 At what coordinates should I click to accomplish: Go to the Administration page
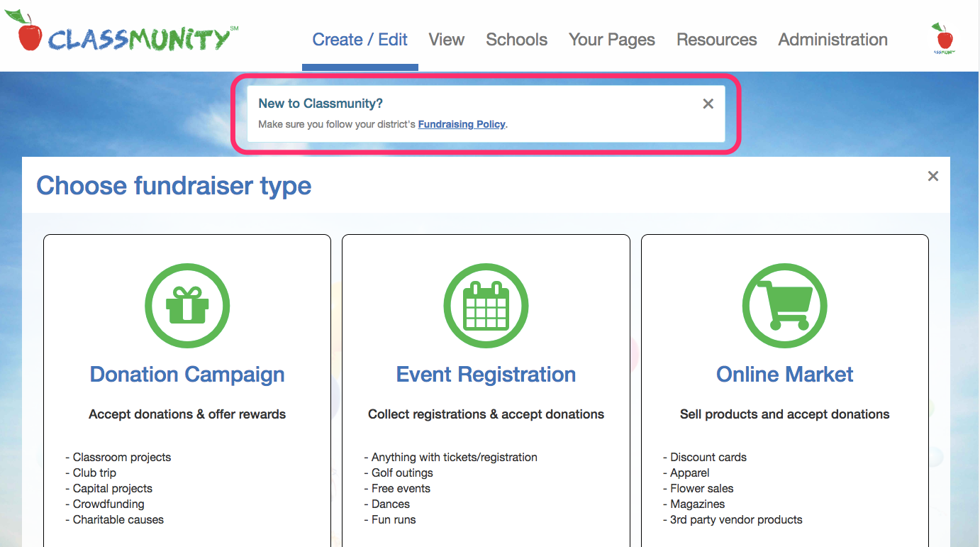pos(833,40)
